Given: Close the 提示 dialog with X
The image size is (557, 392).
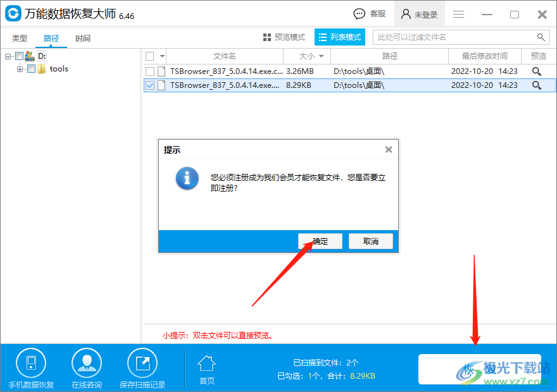Looking at the screenshot, I should click(x=389, y=150).
